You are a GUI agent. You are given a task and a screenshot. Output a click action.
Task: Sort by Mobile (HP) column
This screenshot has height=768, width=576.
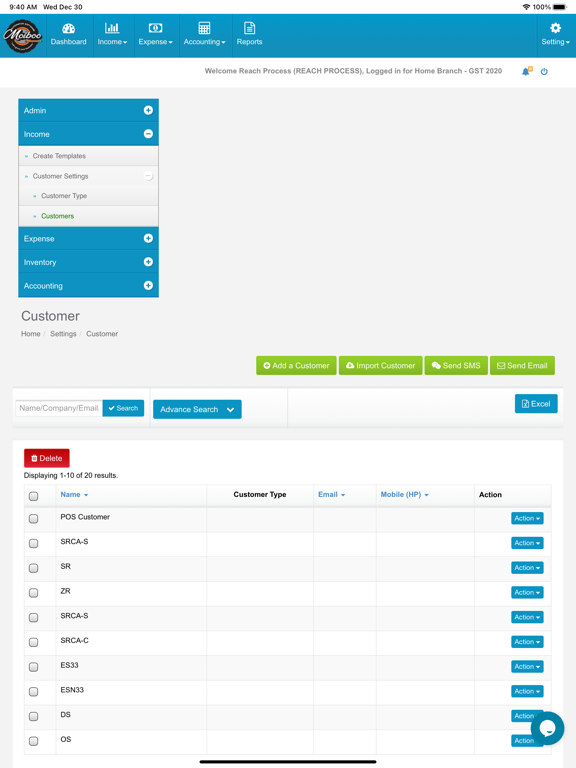[405, 495]
